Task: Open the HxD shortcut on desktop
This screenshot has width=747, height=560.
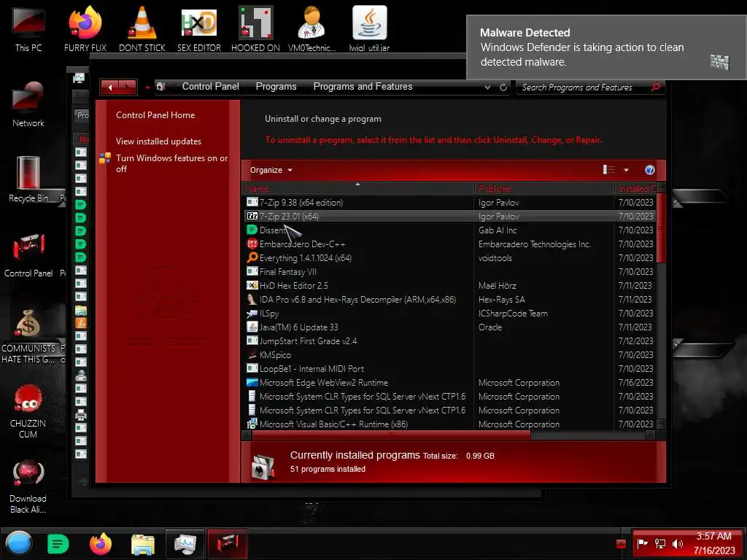Action: (199, 28)
